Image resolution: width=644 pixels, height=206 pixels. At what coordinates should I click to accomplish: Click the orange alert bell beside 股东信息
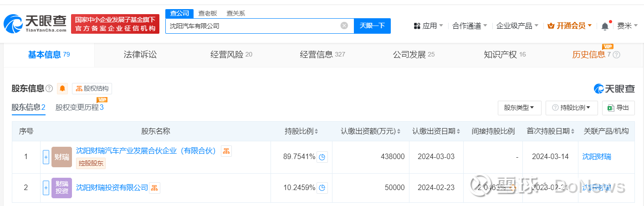(x=62, y=88)
